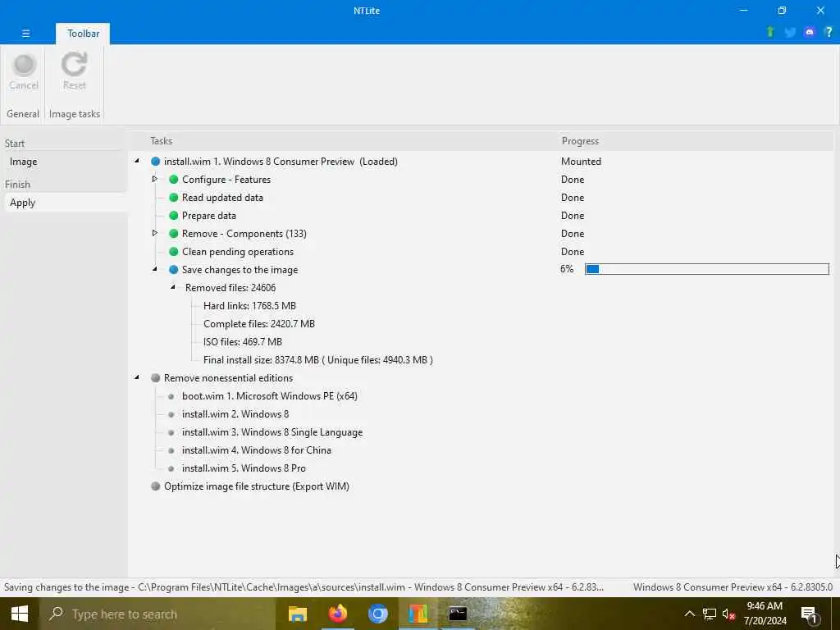Select boot.wim 1. Microsoft Windows PE (x64)
The height and width of the screenshot is (630, 840).
pos(269,396)
